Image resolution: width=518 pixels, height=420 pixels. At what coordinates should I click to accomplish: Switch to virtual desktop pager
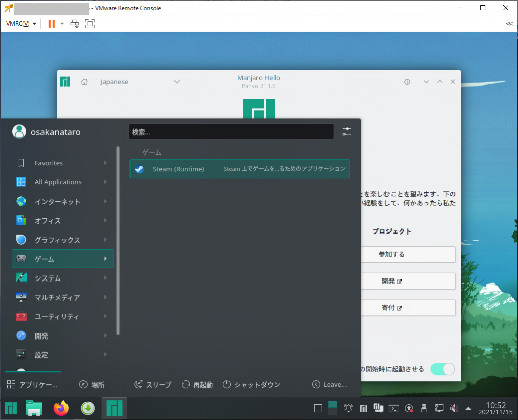click(333, 408)
